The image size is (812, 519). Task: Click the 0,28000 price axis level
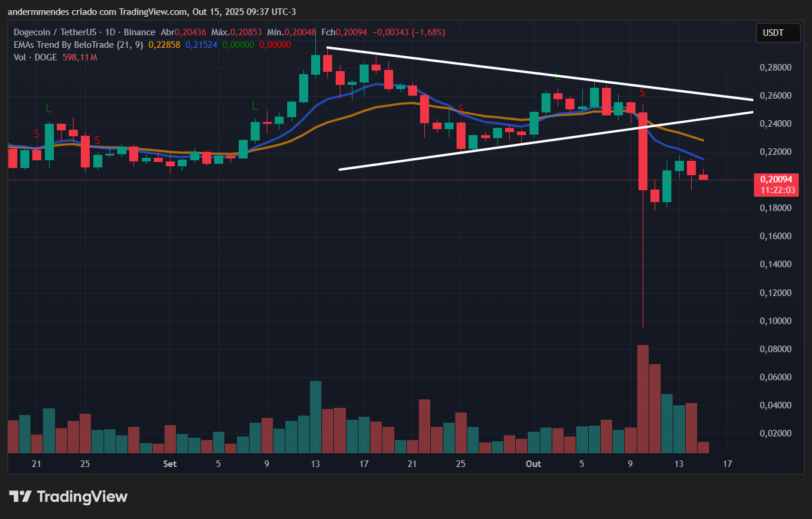coord(775,68)
